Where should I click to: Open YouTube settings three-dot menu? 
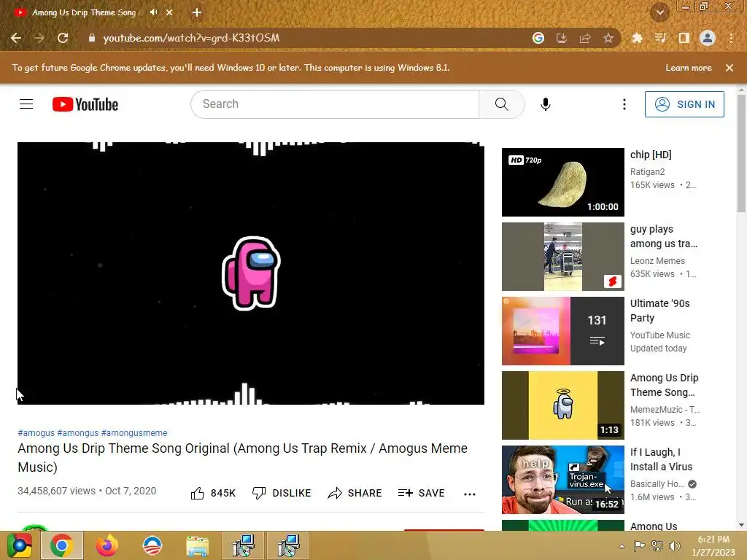tap(624, 104)
